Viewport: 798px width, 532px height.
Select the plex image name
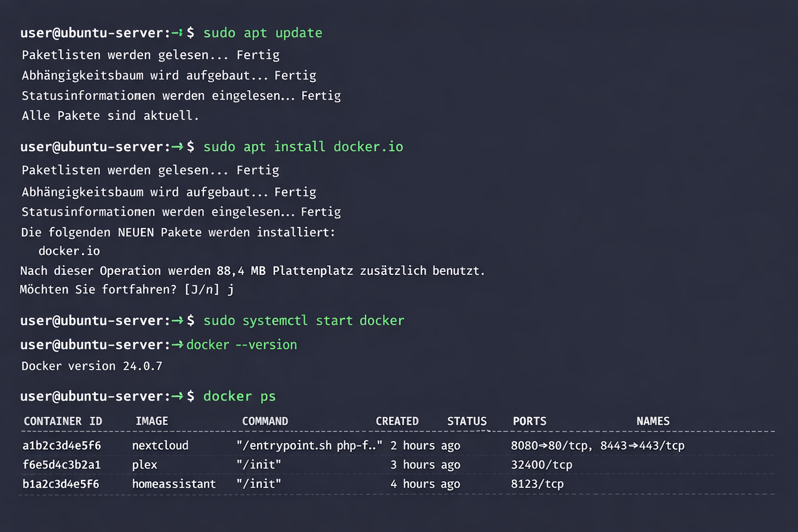pyautogui.click(x=144, y=464)
